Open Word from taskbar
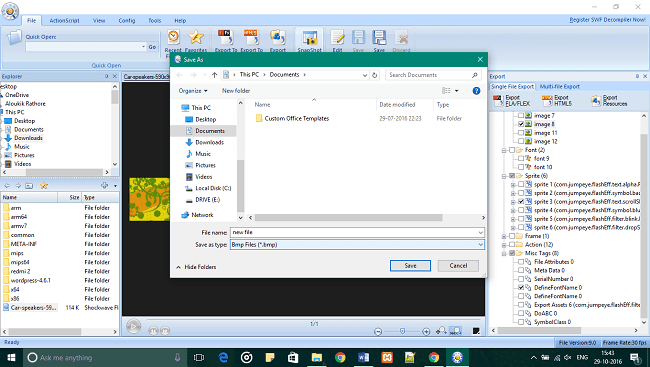Screen dimensions: 650x367 (364, 357)
